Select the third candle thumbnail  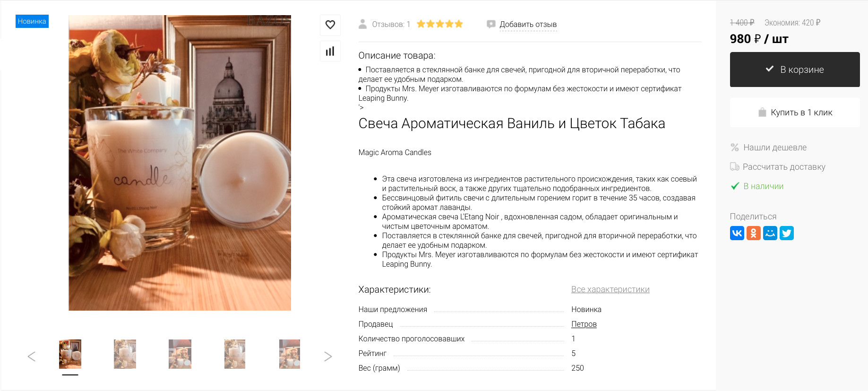180,354
